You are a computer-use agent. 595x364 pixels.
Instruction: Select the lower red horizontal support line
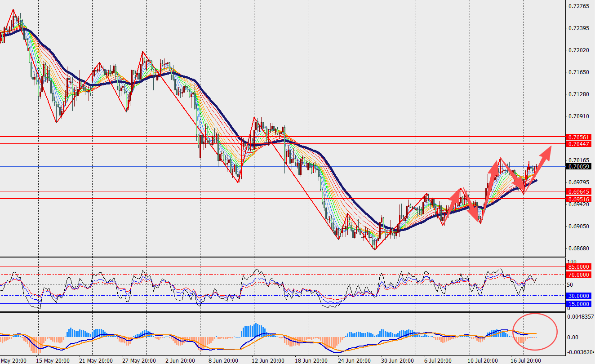283,198
